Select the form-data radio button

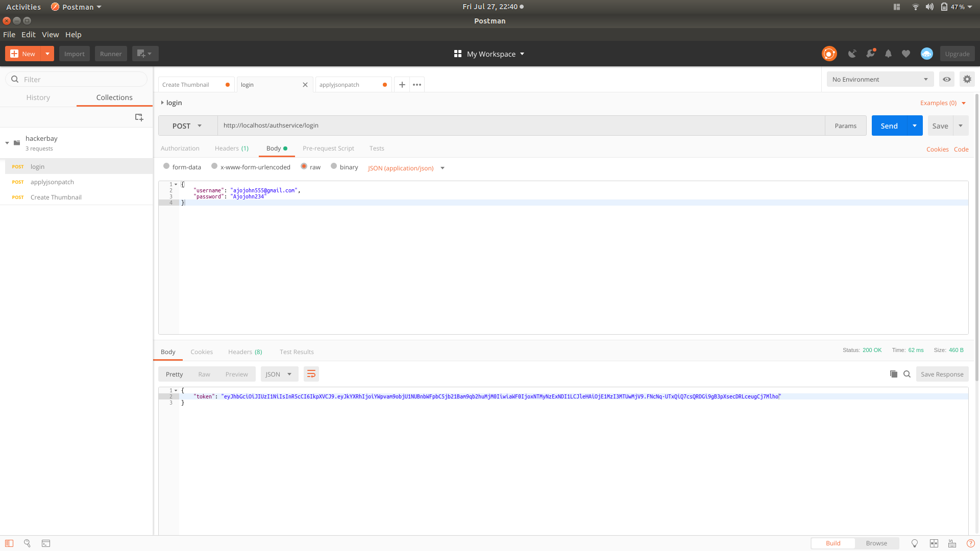point(166,166)
